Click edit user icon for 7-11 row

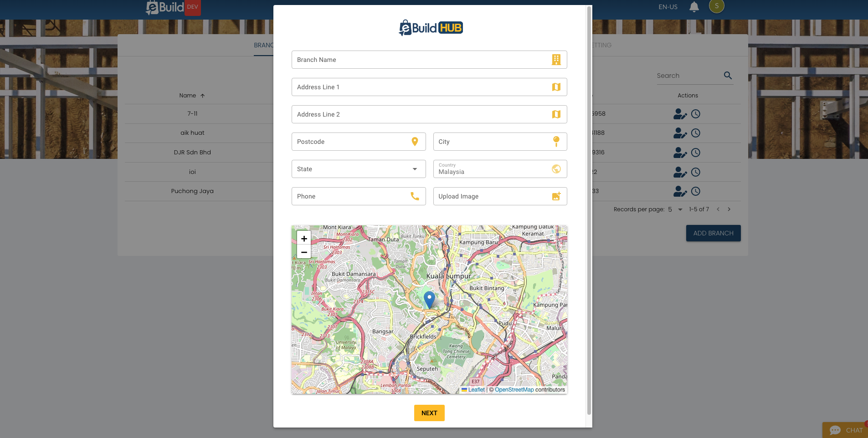[x=679, y=114]
